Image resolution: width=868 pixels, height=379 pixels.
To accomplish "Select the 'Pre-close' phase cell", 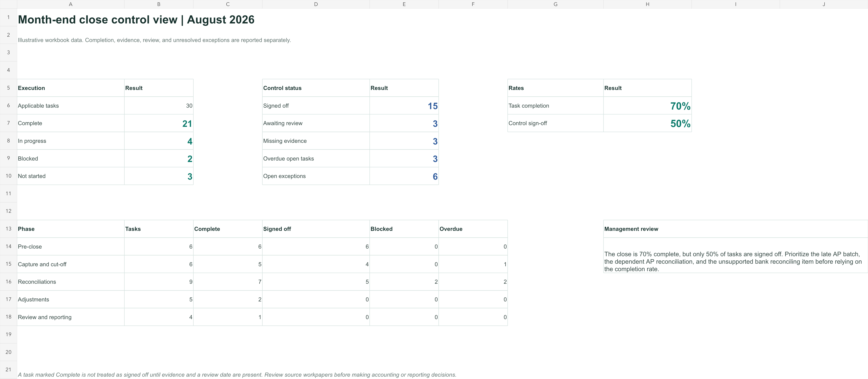I will [71, 246].
